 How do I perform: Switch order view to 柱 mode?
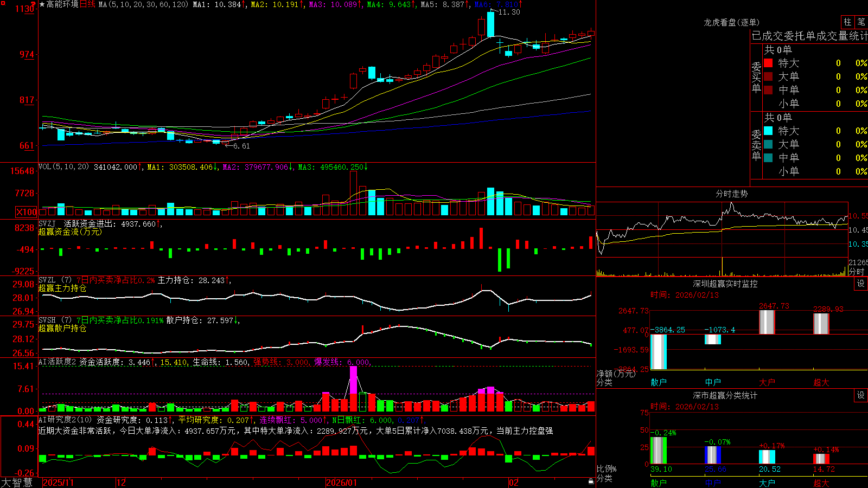pyautogui.click(x=847, y=22)
